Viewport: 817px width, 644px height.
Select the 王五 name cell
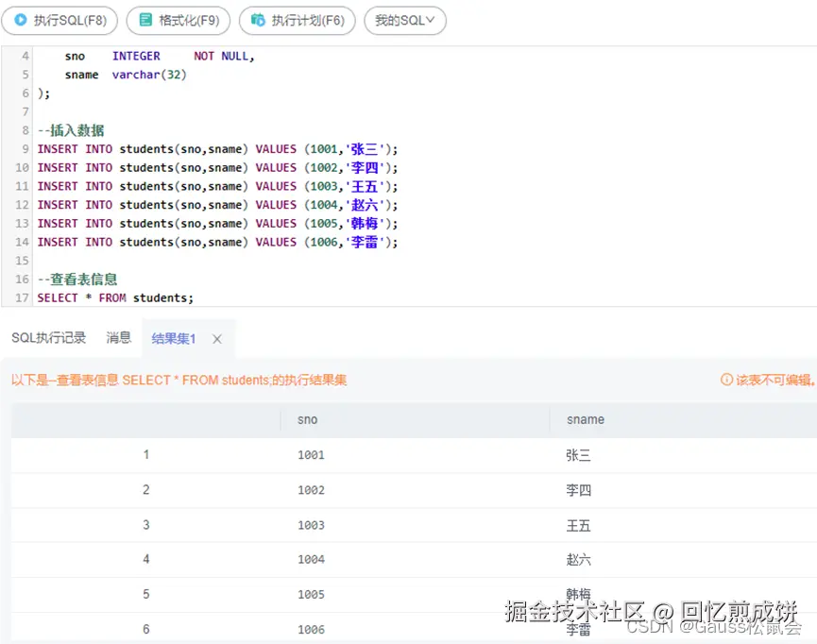578,525
